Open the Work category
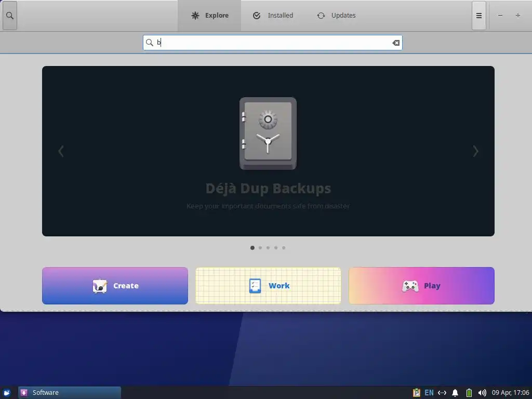The width and height of the screenshot is (532, 399). coord(268,286)
